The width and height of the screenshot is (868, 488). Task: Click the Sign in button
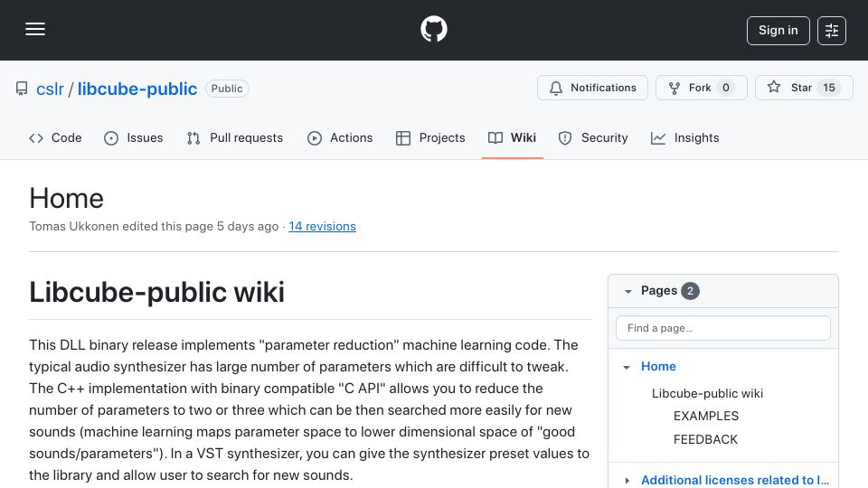(778, 31)
